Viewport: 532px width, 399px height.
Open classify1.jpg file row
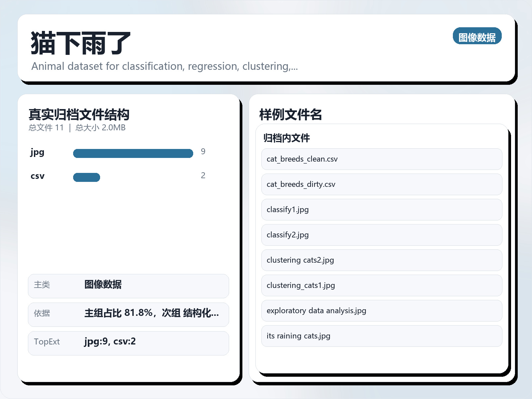pos(381,210)
